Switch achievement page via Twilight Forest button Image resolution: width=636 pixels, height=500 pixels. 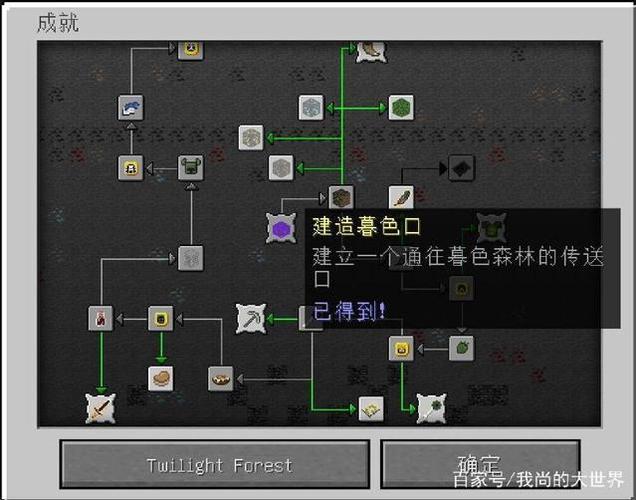pyautogui.click(x=215, y=465)
